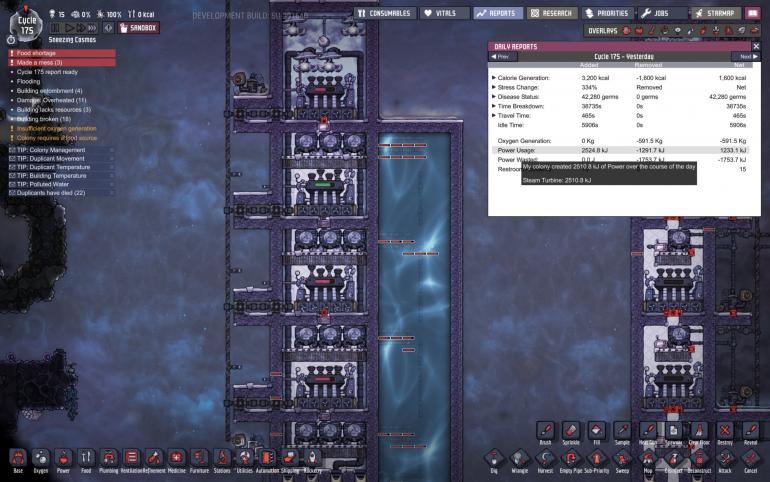Go to the Prev cycle report
Screen dimensions: 770x482
tap(501, 57)
